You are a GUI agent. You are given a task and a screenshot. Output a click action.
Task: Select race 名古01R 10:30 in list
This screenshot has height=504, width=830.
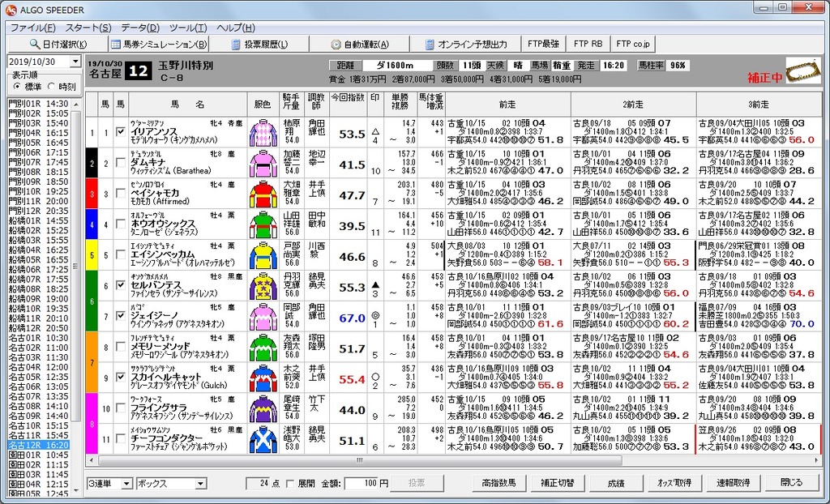pos(39,338)
